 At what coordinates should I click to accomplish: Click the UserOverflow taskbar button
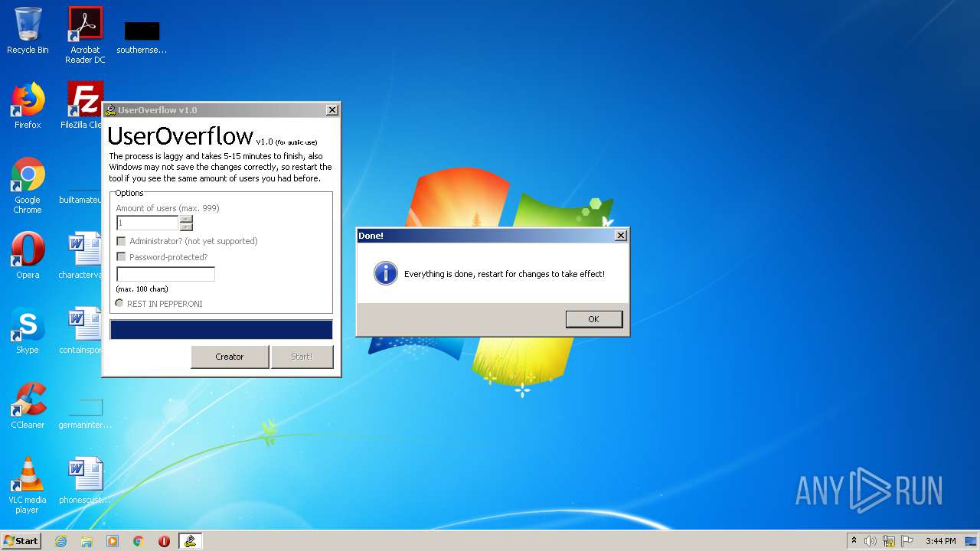pos(190,541)
